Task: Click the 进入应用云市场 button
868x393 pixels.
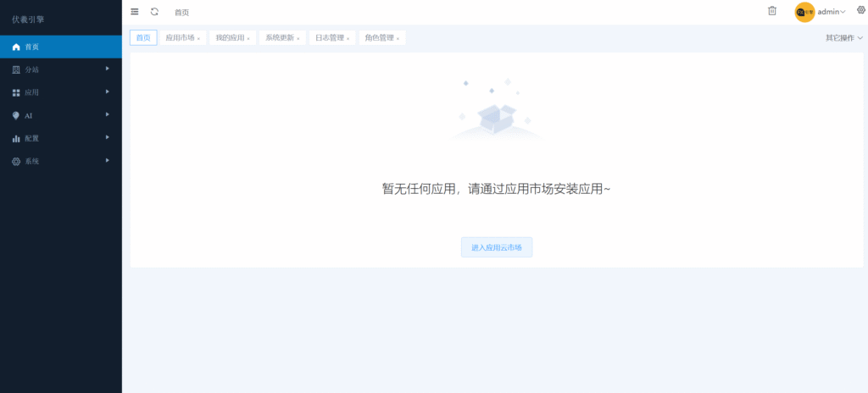Action: tap(497, 247)
